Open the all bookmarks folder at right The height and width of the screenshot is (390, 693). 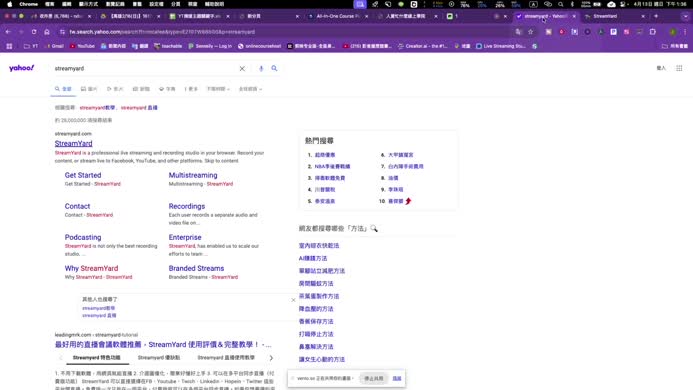pyautogui.click(x=675, y=46)
